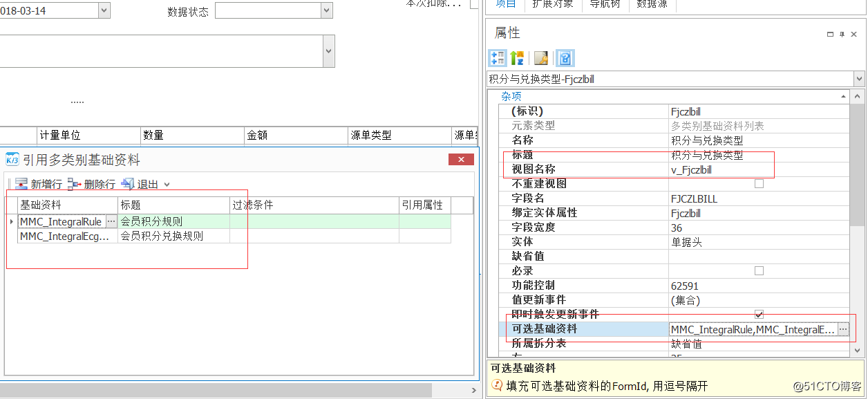Click the property pages key icon
This screenshot has width=868, height=399.
(x=541, y=58)
